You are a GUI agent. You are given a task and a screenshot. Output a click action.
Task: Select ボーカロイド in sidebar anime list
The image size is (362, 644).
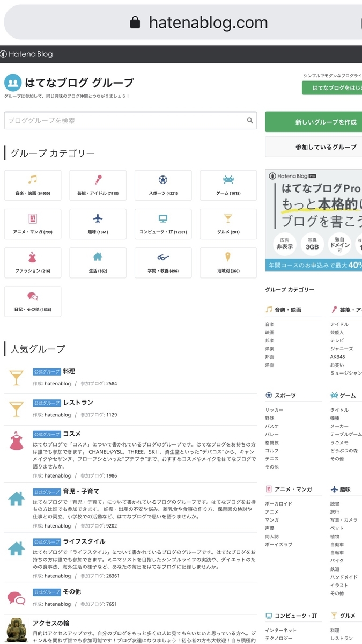[x=279, y=504]
